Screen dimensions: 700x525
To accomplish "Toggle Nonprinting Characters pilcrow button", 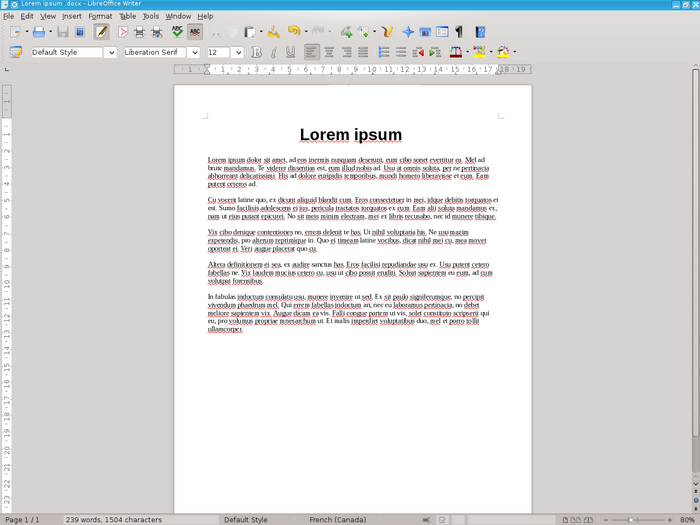I will click(x=459, y=32).
